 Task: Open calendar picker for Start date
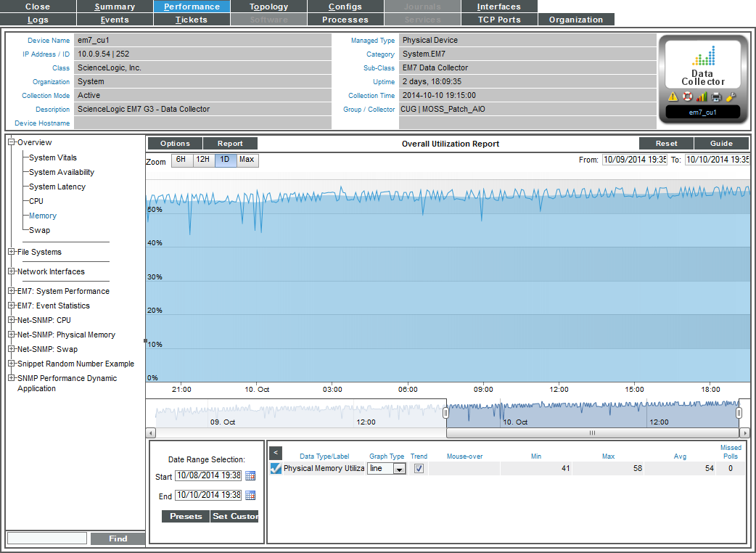[250, 476]
